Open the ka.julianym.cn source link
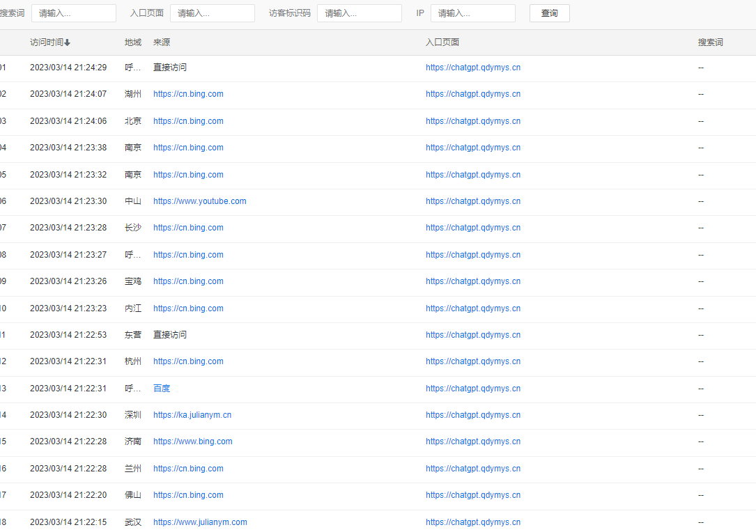Screen dimensions: 756x532 tap(192, 415)
